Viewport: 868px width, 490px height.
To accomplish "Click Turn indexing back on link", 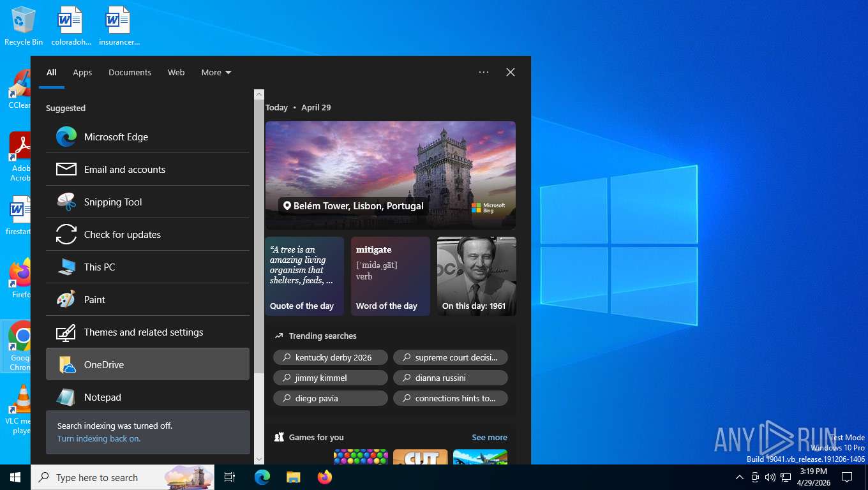I will [99, 439].
